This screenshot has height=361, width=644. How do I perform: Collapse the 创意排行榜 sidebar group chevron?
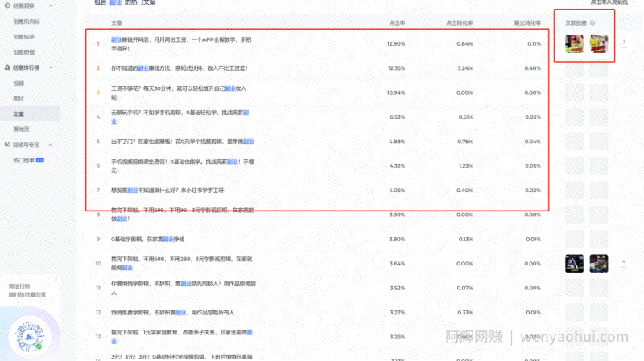(51, 68)
